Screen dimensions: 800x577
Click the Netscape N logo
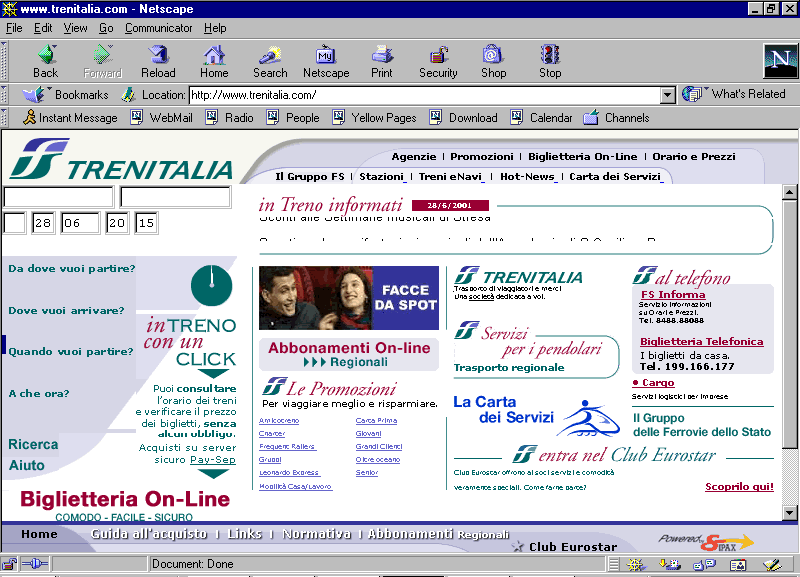coord(780,61)
